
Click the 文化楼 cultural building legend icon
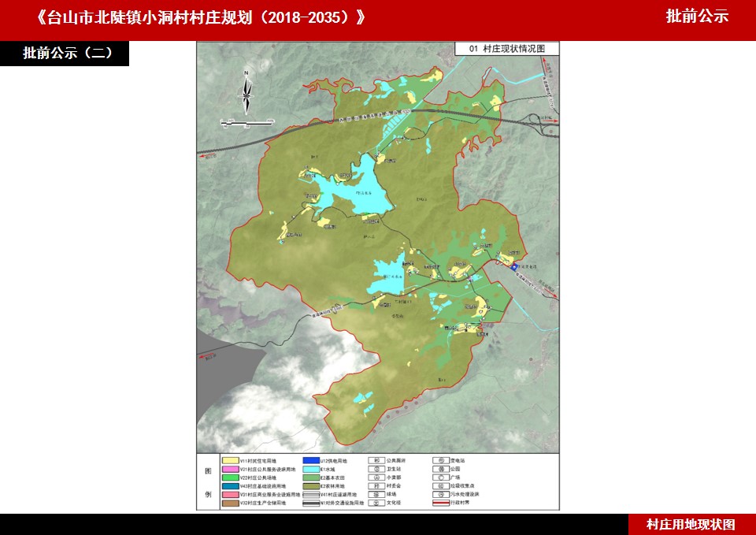click(x=377, y=503)
